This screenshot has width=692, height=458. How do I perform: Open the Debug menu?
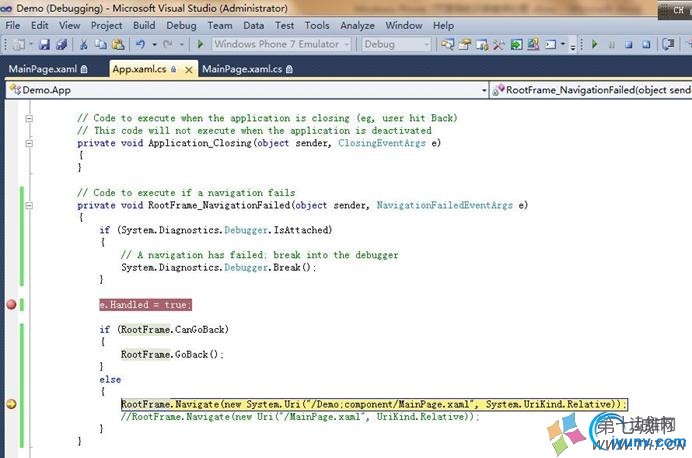[x=181, y=26]
